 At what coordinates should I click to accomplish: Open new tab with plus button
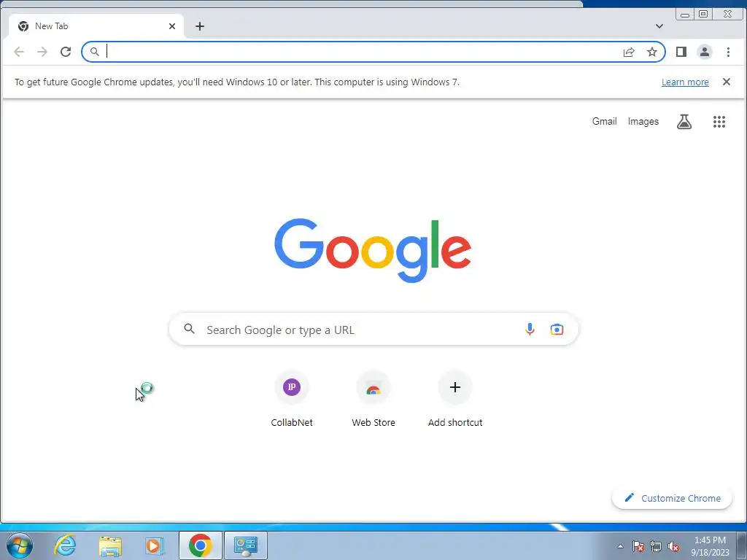pyautogui.click(x=200, y=26)
